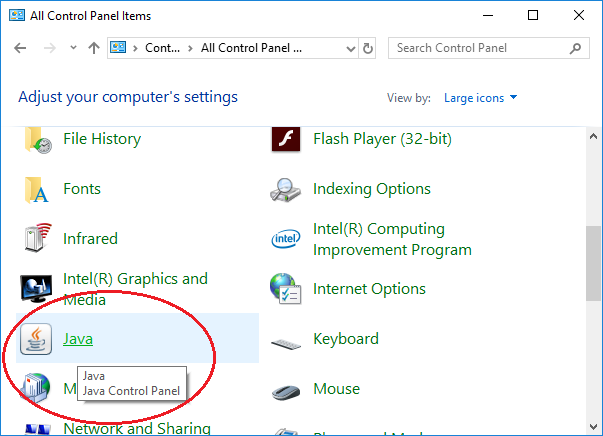Click the Indexing Options magnifier icon
This screenshot has width=603, height=436.
click(285, 190)
